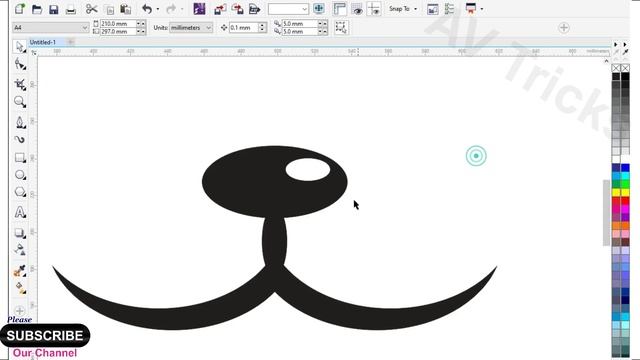Select the Shape tool
The width and height of the screenshot is (640, 360).
tap(19, 64)
